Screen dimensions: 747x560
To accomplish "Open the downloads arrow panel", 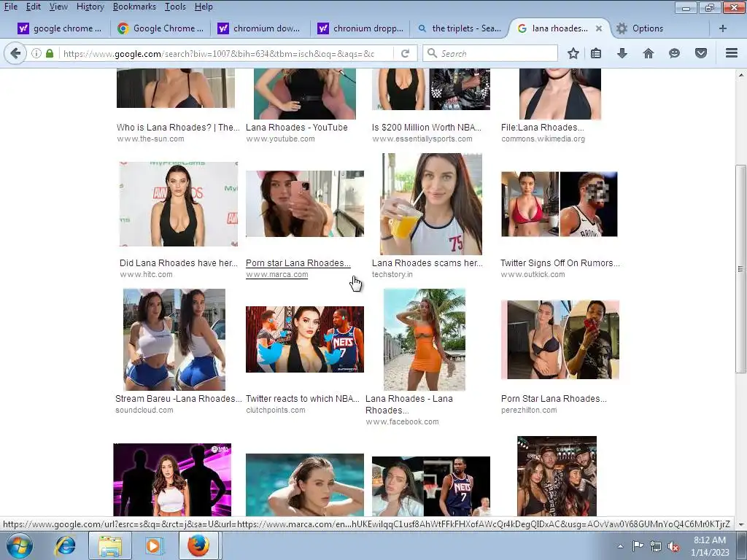I will [x=622, y=53].
